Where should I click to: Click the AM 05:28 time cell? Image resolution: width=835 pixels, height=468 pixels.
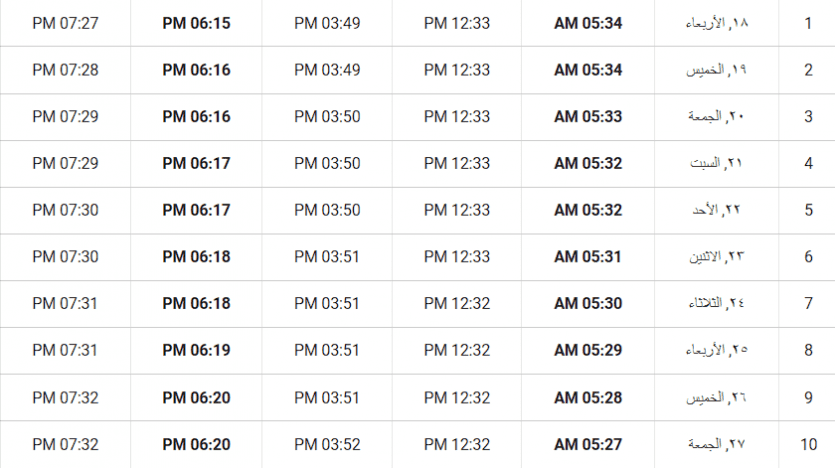[x=588, y=397]
